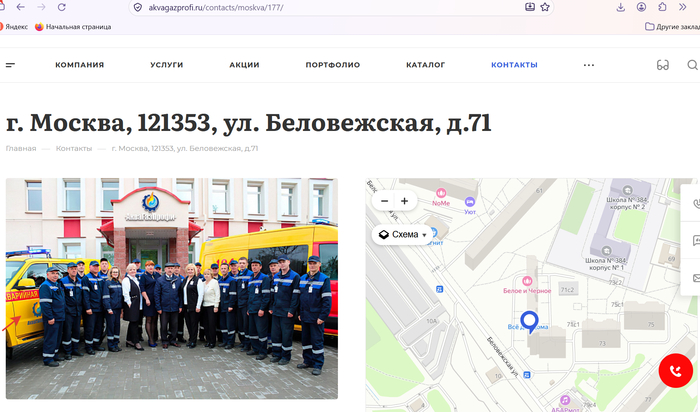Open the browser downloads icon
This screenshot has height=412, width=700.
point(621,7)
